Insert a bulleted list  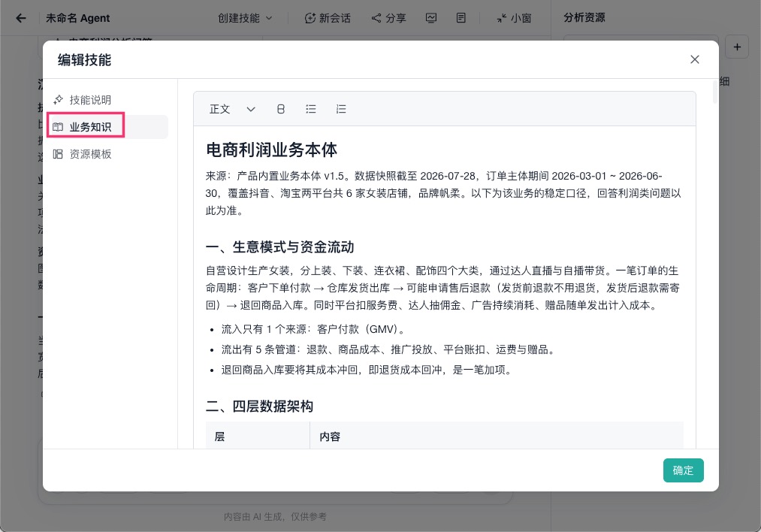pyautogui.click(x=311, y=109)
